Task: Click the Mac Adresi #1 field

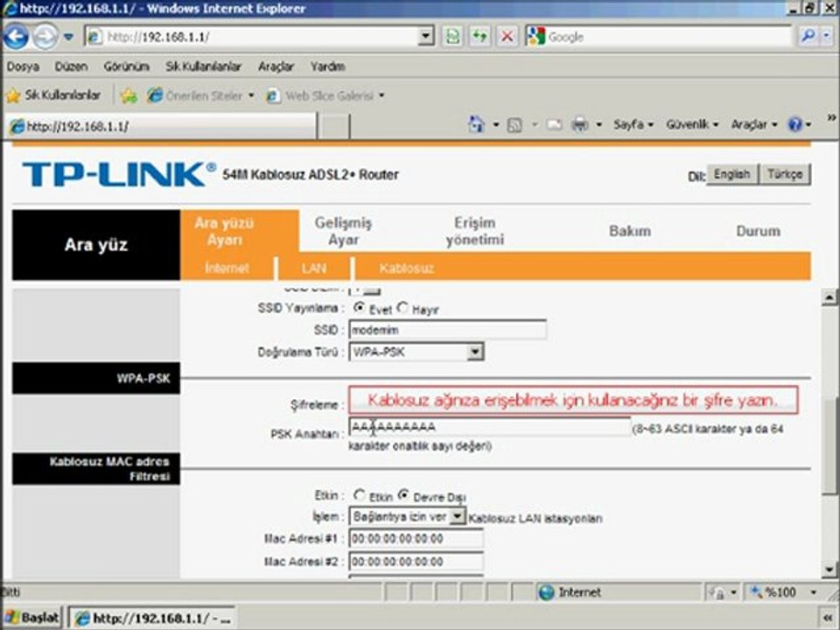Action: [x=416, y=538]
